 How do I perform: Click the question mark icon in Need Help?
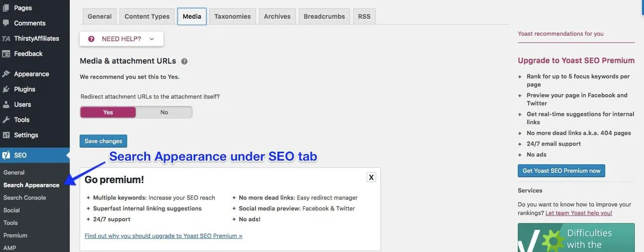[91, 39]
